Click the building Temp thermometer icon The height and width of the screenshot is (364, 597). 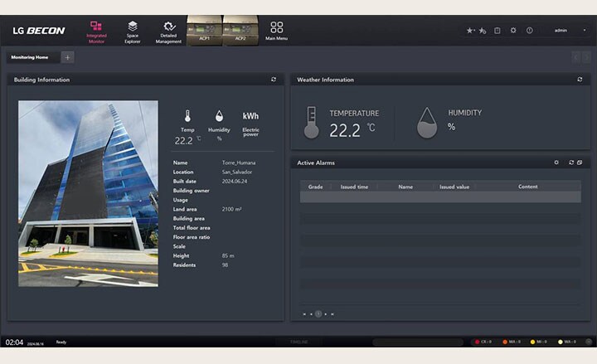(x=187, y=116)
